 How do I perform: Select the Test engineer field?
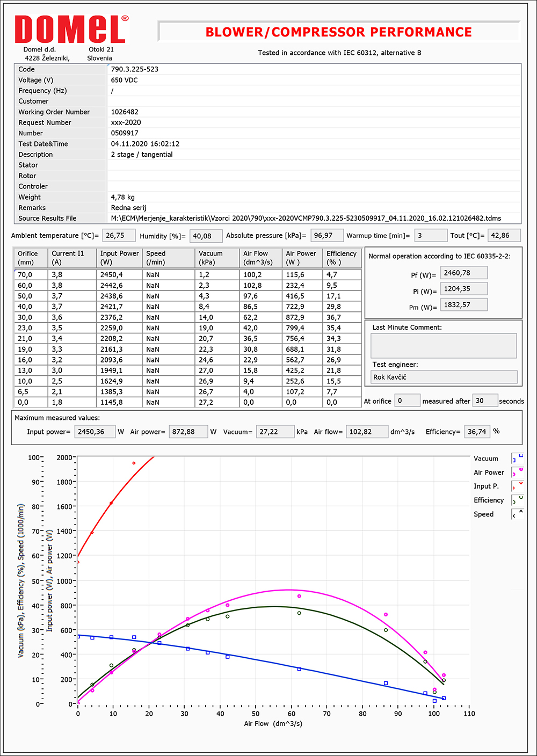(x=444, y=377)
